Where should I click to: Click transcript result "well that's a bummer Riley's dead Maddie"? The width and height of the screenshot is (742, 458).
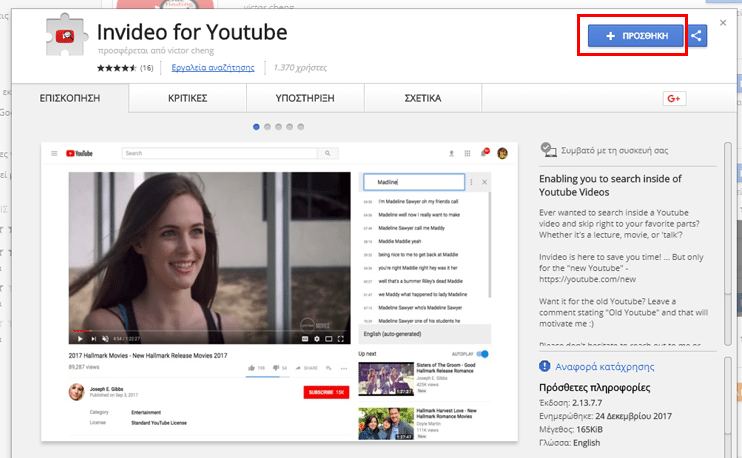coord(420,281)
